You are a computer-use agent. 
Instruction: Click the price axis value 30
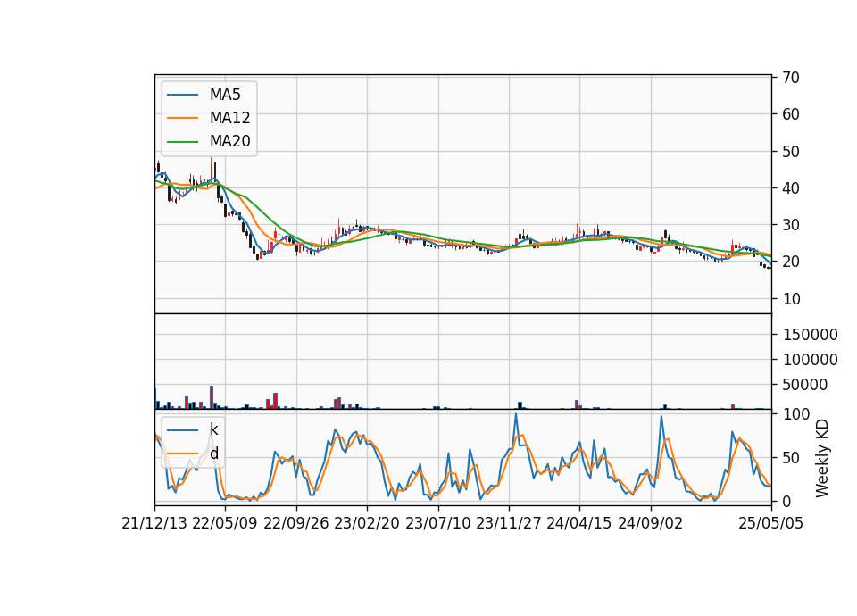coord(791,225)
